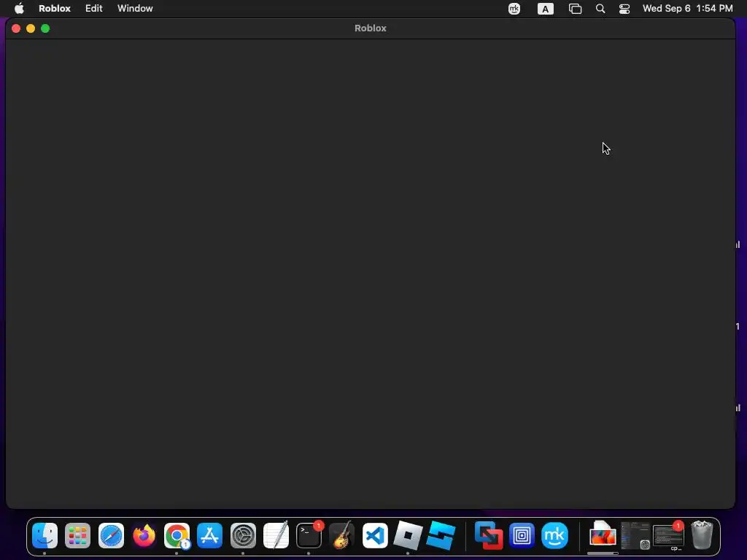Open Control Center toggles icon
Viewport: 747px width, 560px height.
tap(624, 9)
